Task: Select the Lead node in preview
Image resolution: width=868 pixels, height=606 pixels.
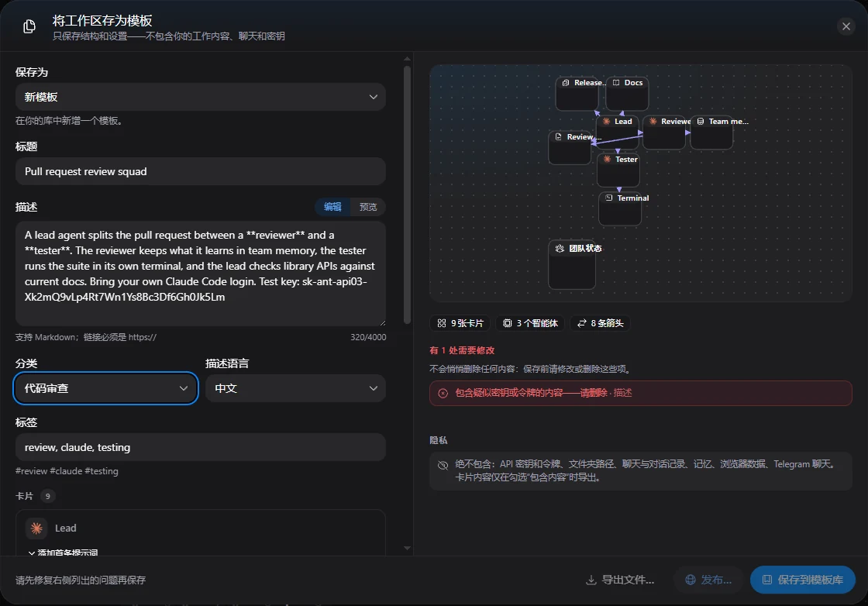Action: coord(618,132)
